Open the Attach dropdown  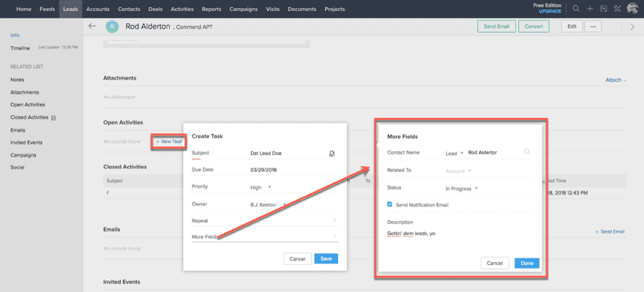(x=615, y=80)
